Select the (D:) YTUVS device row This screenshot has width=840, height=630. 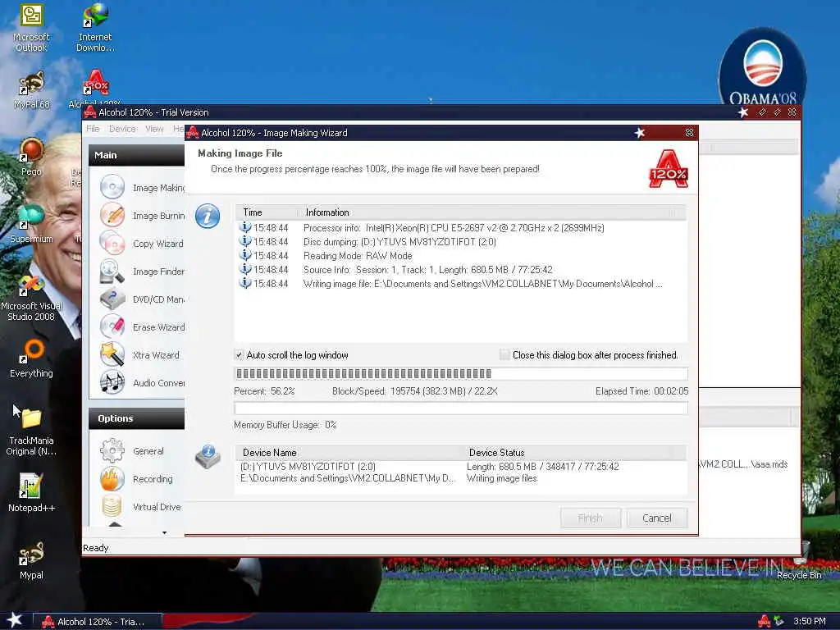[x=461, y=467]
